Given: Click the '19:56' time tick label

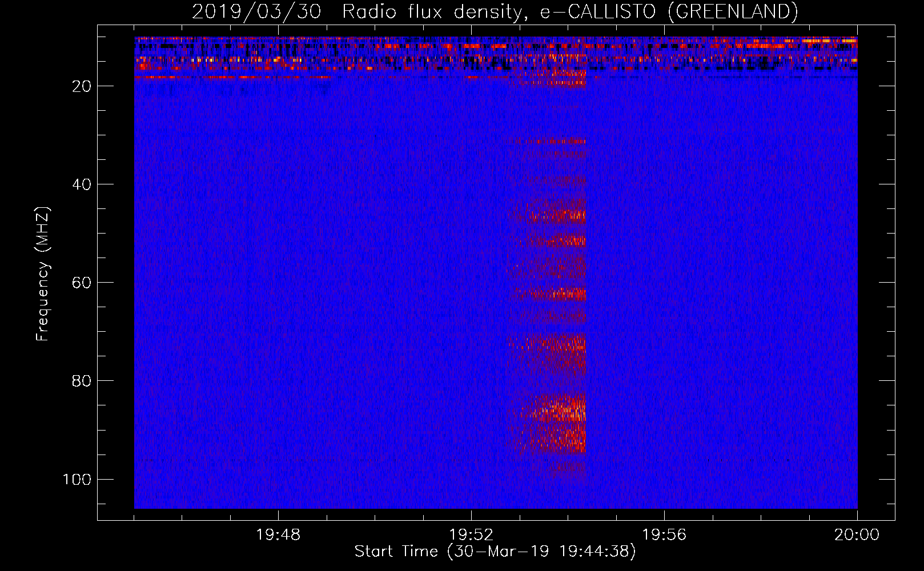Looking at the screenshot, I should click(x=664, y=535).
